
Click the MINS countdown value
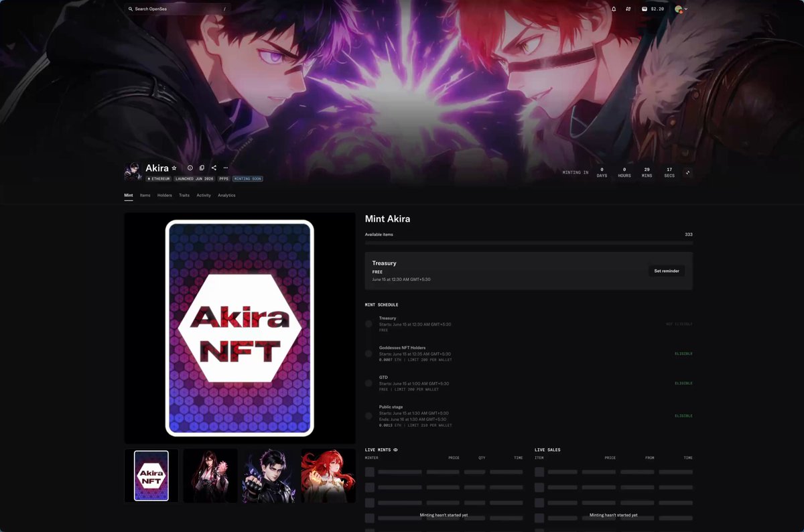[647, 170]
